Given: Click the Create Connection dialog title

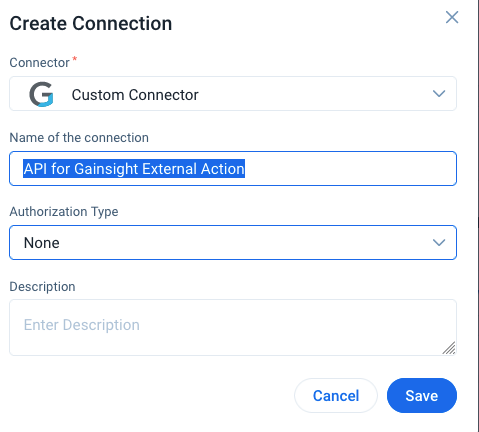Looking at the screenshot, I should [x=91, y=24].
